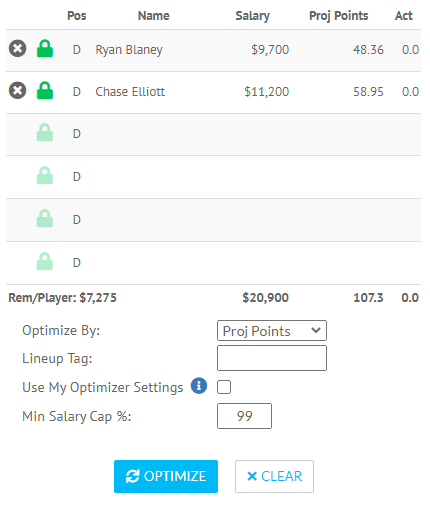Image resolution: width=430 pixels, height=512 pixels.
Task: Enable the Use My Optimizer Settings checkbox
Action: pyautogui.click(x=224, y=387)
